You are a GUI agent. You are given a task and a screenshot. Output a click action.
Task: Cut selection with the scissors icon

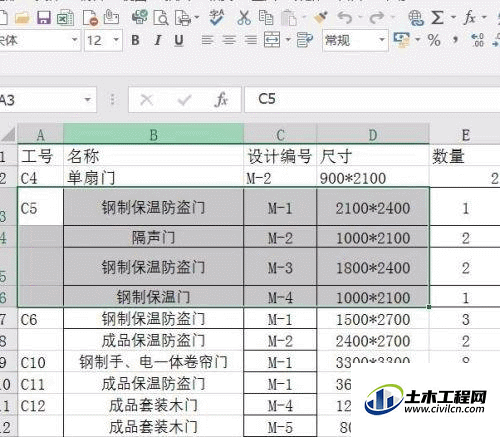pos(244,17)
